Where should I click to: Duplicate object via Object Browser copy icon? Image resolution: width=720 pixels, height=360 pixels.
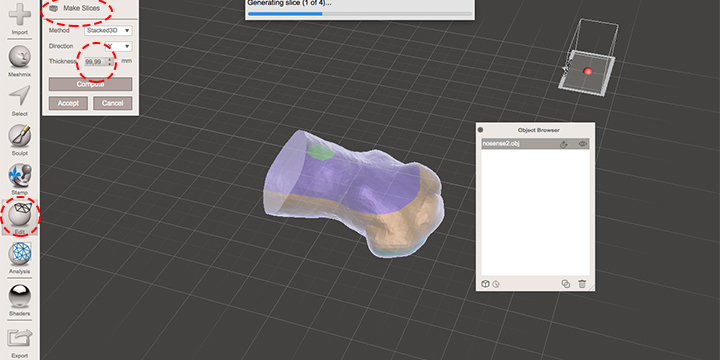[x=566, y=284]
